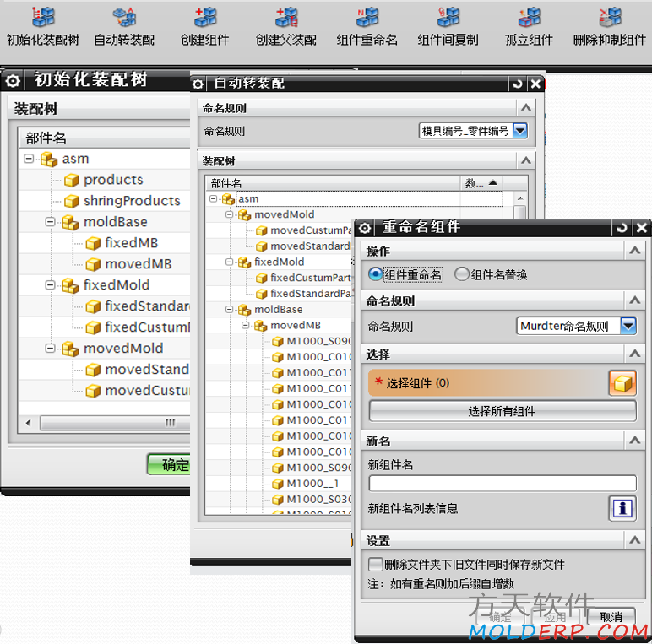Click the 组件间复制 toolbar icon
The height and width of the screenshot is (644, 652).
coord(448,17)
